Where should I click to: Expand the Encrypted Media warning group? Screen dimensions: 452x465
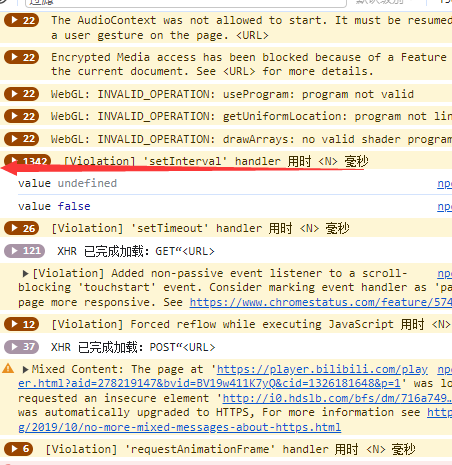21,57
